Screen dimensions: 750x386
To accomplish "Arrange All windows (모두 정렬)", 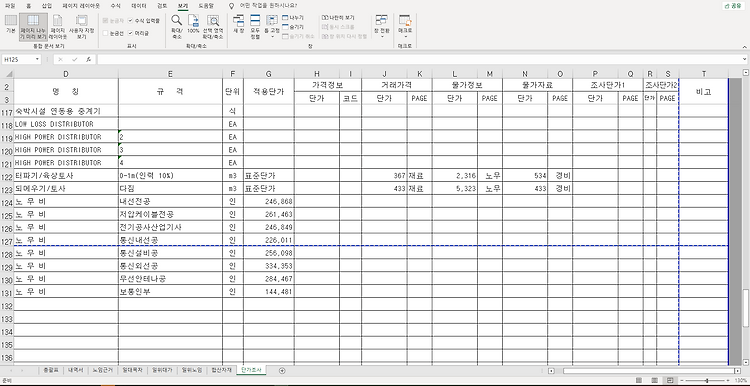I will 255,26.
